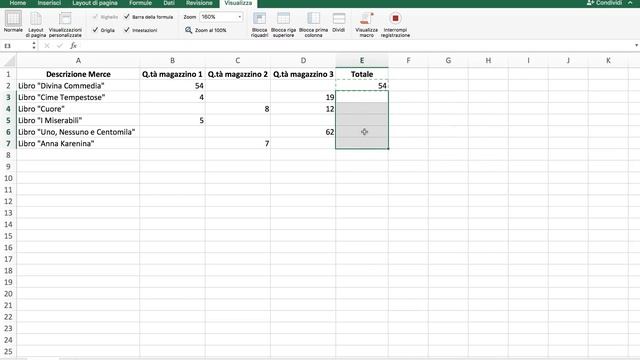Viewport: 640px width, 360px height.
Task: Select row 1 header
Action: [x=8, y=74]
